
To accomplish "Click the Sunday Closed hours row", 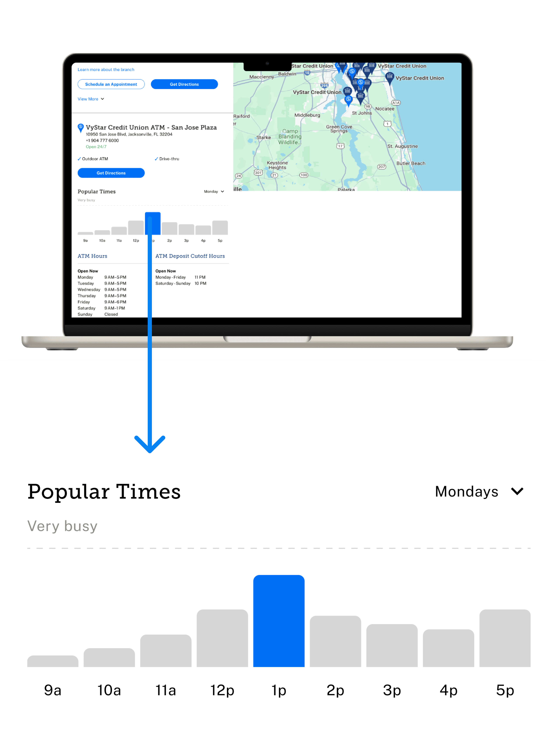I will [x=98, y=314].
